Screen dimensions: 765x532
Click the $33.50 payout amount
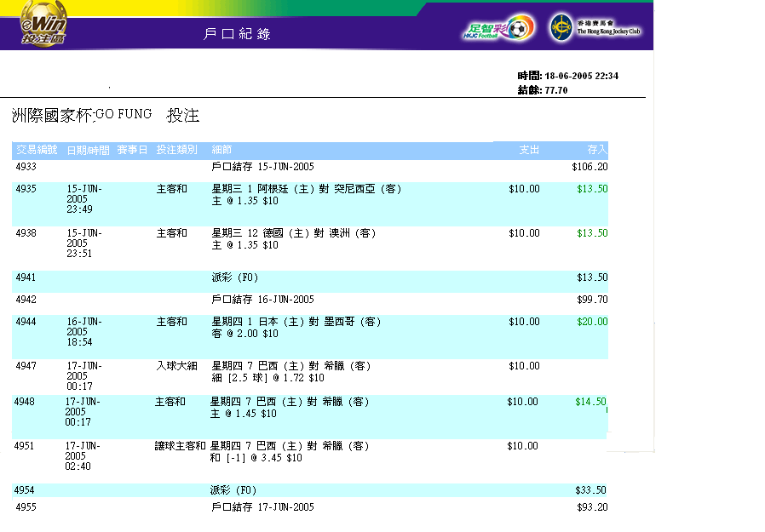coord(590,490)
